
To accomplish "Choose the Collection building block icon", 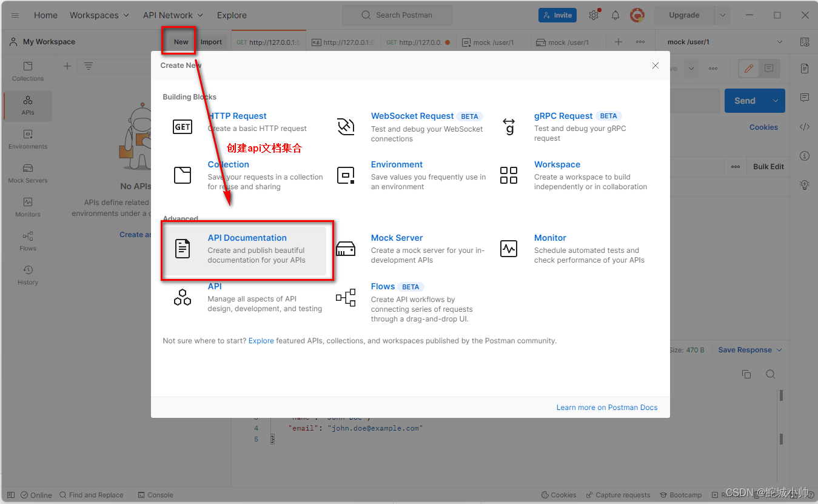I will click(183, 175).
